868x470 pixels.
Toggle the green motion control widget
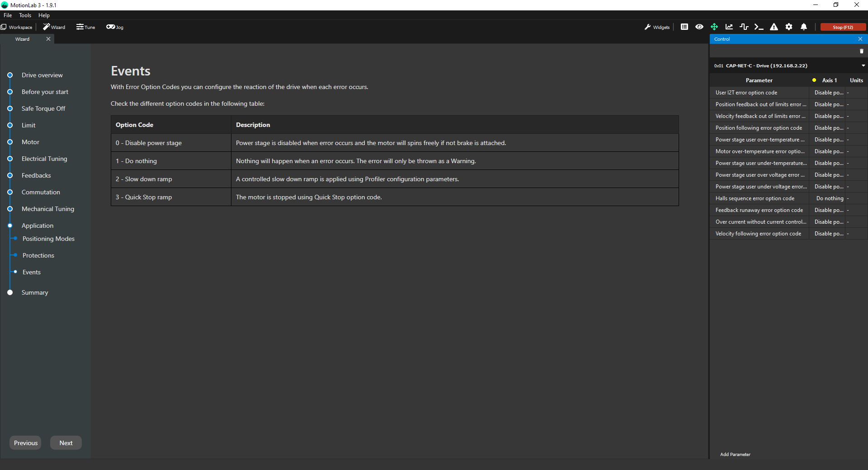pyautogui.click(x=714, y=27)
